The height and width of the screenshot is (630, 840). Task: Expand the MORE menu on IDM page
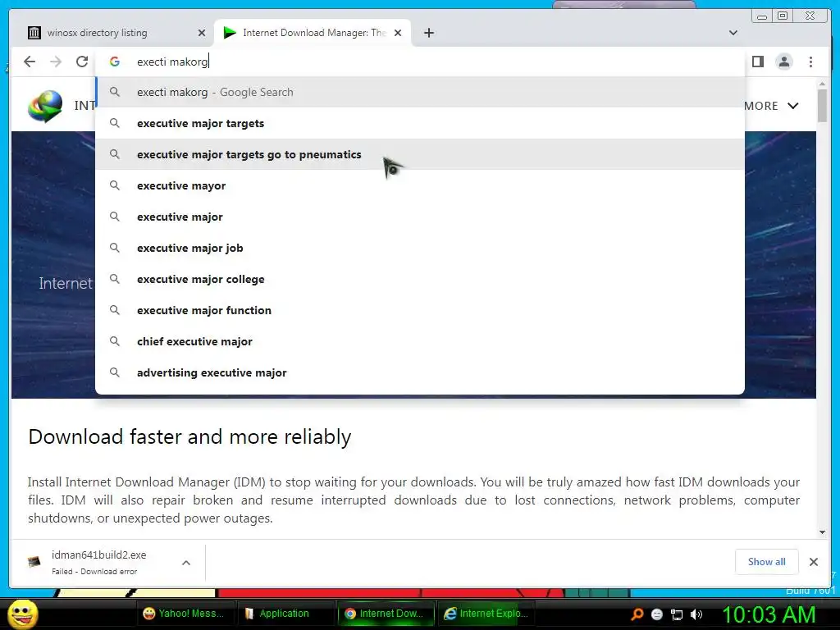[x=771, y=106]
